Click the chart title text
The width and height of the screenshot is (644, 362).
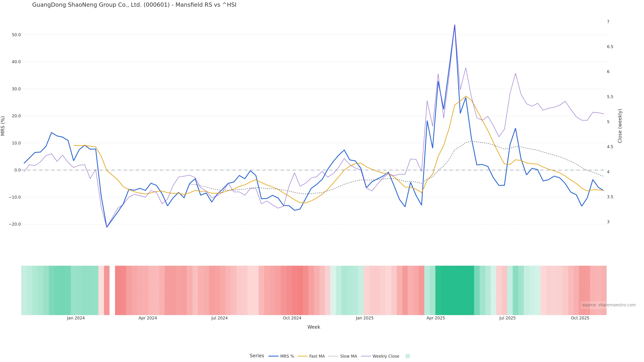(134, 5)
